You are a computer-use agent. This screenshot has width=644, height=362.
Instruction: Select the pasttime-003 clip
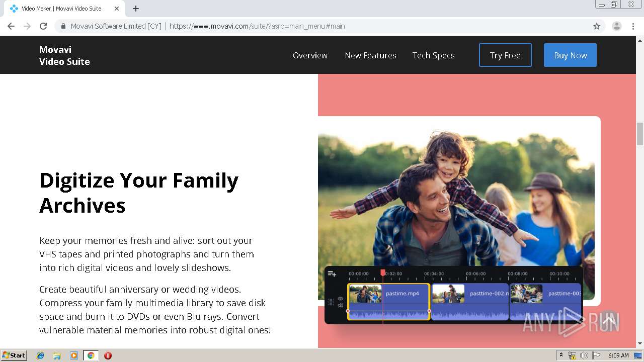pyautogui.click(x=545, y=301)
